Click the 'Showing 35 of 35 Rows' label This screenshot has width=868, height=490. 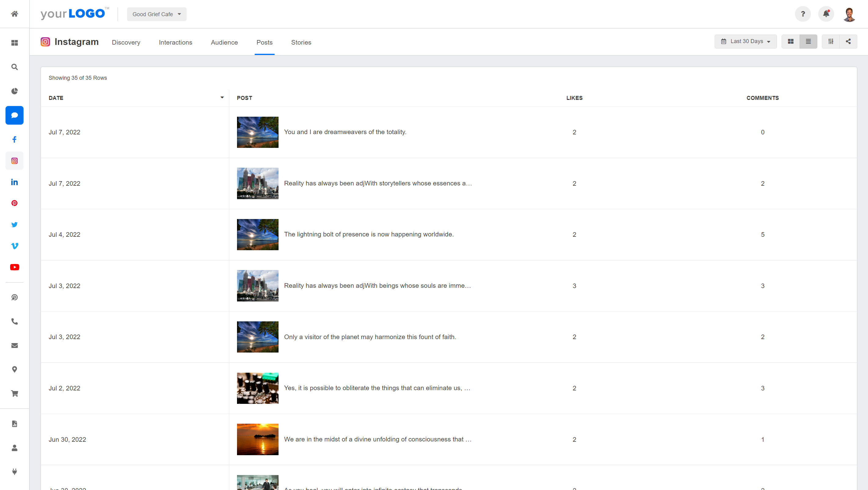78,78
